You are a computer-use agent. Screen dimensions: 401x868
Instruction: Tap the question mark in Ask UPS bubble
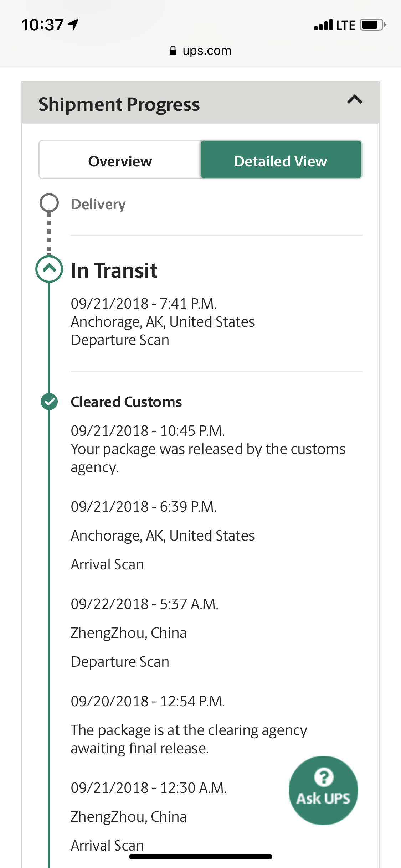pyautogui.click(x=324, y=777)
